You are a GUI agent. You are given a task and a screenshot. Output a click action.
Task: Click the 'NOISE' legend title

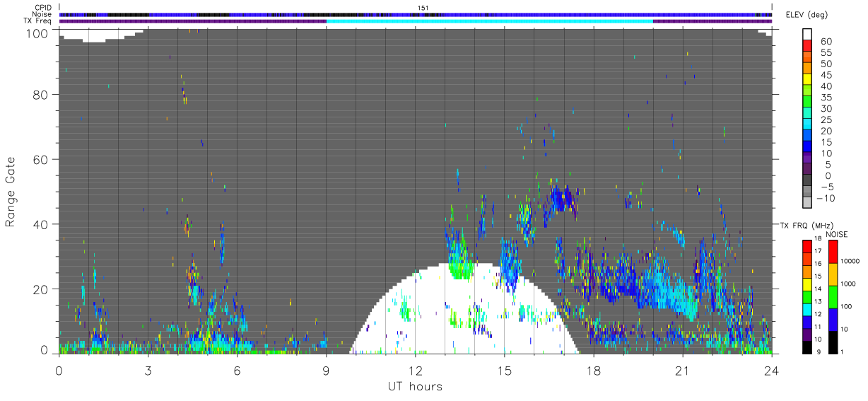837,234
